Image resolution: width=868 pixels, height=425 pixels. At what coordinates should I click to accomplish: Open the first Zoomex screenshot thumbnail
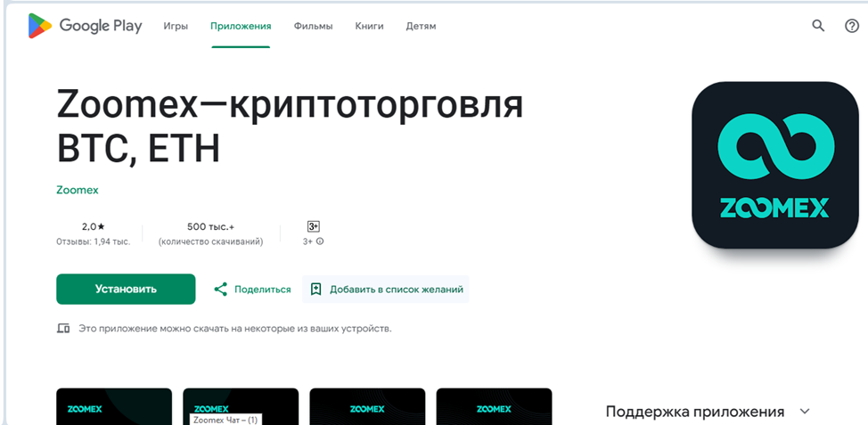click(114, 407)
